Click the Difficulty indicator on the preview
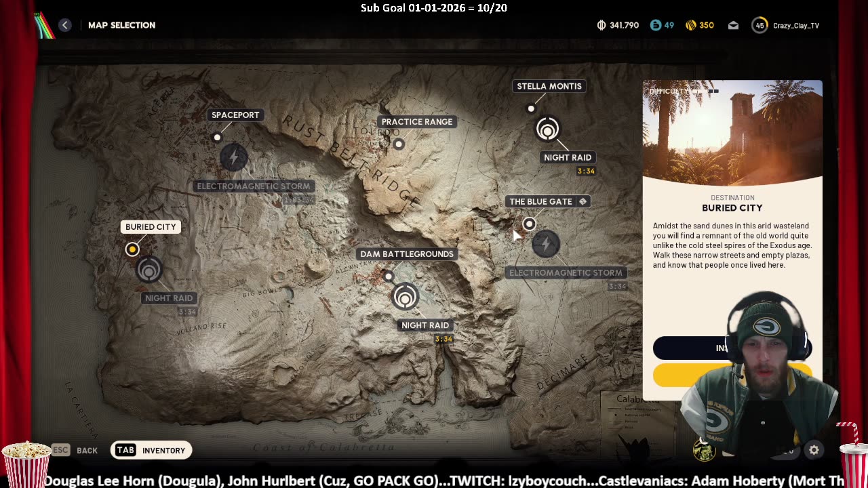The width and height of the screenshot is (868, 488). tap(684, 91)
